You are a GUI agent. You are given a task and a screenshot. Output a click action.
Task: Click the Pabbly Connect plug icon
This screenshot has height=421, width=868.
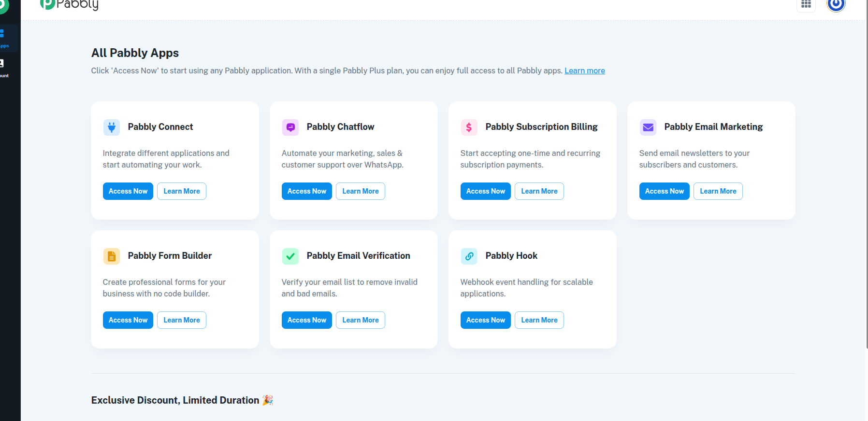(112, 127)
